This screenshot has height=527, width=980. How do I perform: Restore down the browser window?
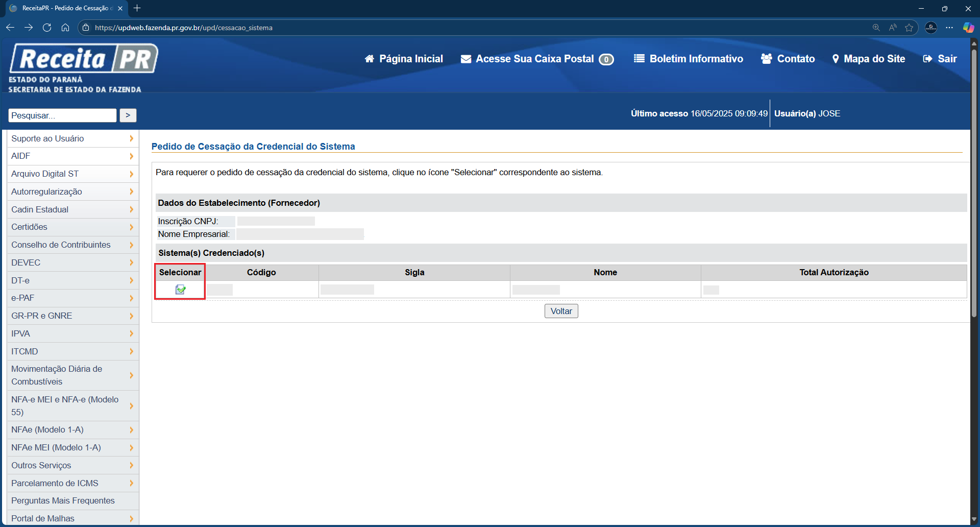(945, 8)
